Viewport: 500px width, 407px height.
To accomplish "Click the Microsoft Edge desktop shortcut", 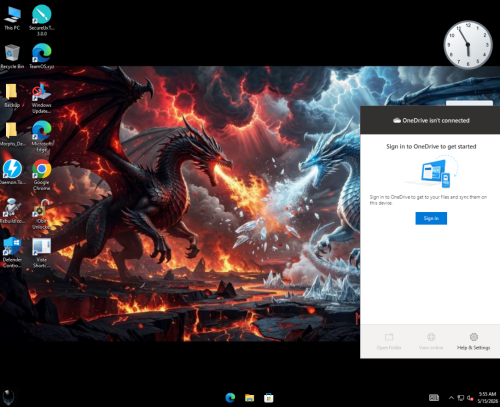I will point(42,136).
